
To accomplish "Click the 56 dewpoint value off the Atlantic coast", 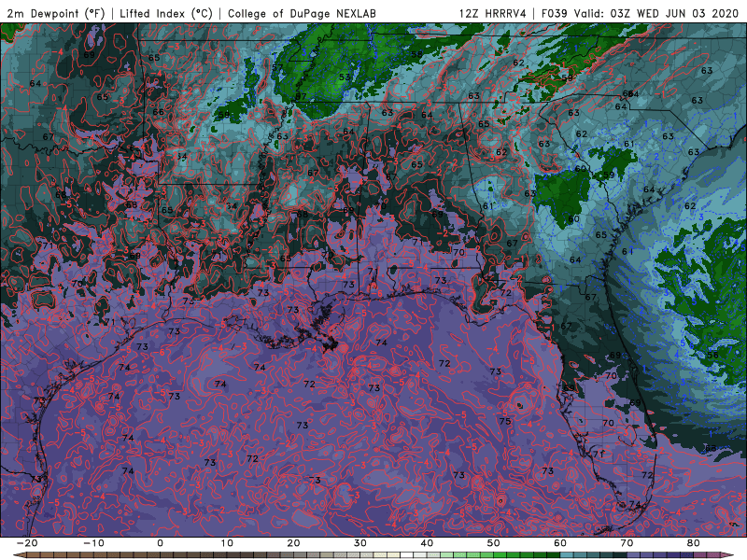I will point(712,356).
